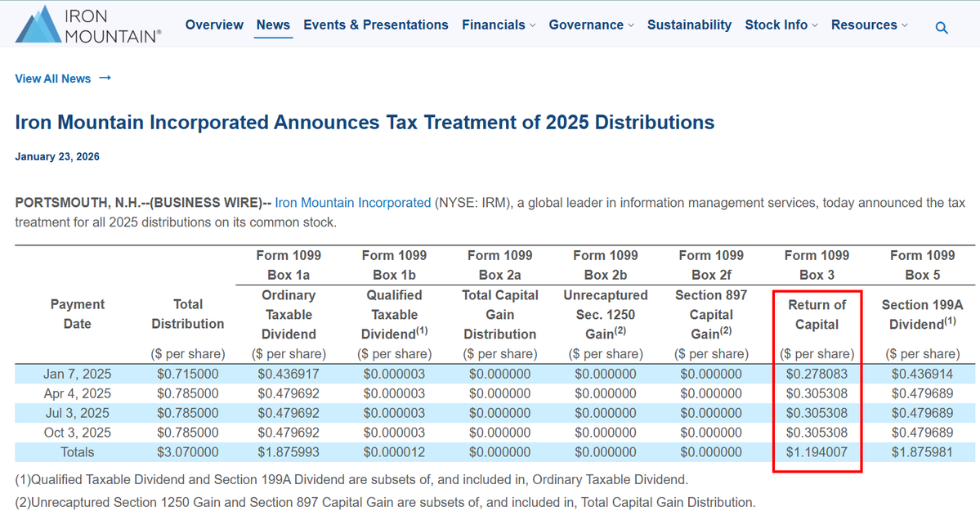Select the Apr 4, 2025 row date
980x516 pixels.
point(78,393)
